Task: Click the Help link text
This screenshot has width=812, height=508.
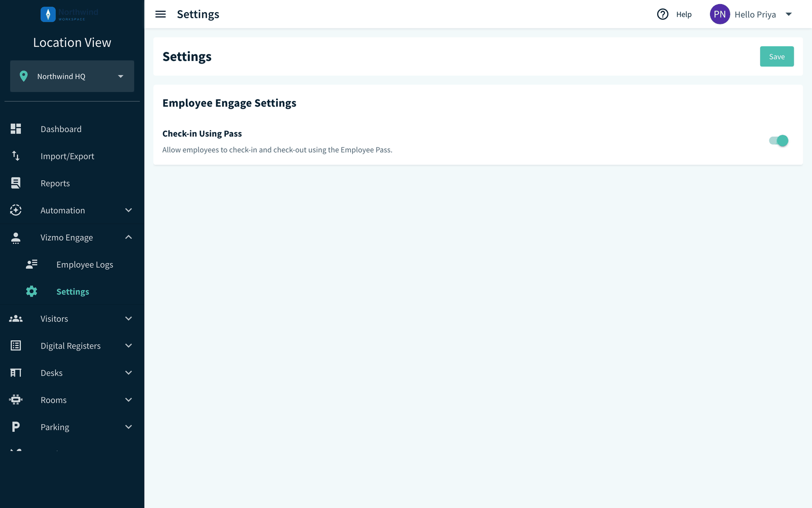Action: (x=684, y=14)
